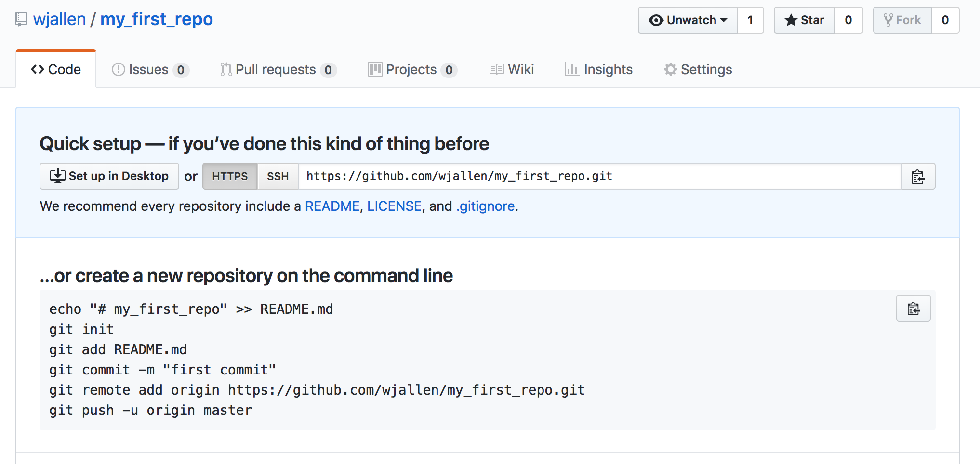View the forks count next to Fork
This screenshot has width=980, height=464.
click(x=945, y=20)
